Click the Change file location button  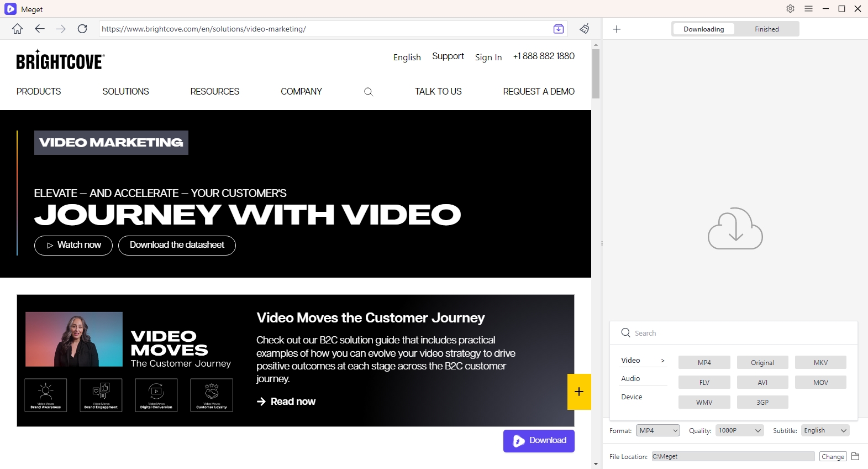[x=833, y=456]
